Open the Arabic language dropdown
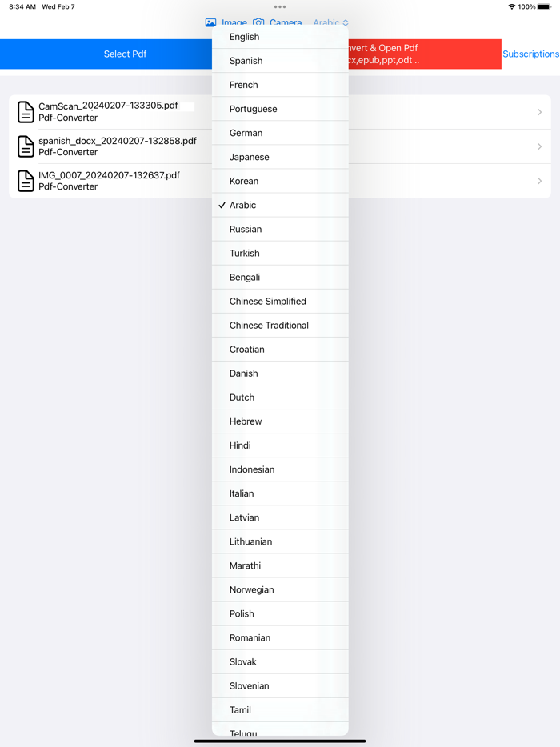 click(x=330, y=22)
